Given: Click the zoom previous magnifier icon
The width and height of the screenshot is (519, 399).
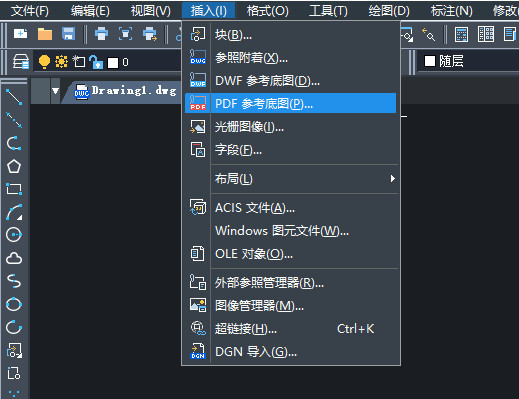Looking at the screenshot, I should click(x=428, y=34).
